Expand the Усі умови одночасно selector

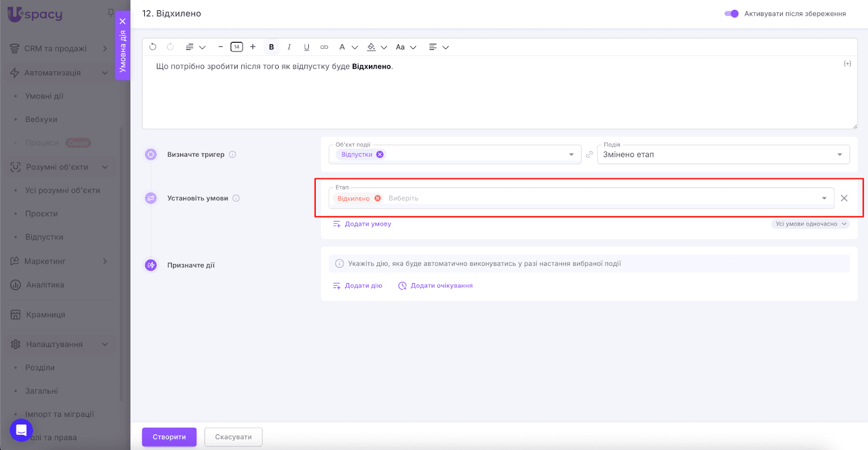click(810, 224)
